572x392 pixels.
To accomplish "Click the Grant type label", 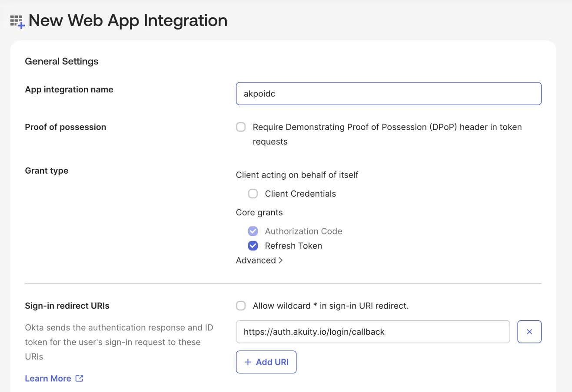I will click(47, 171).
